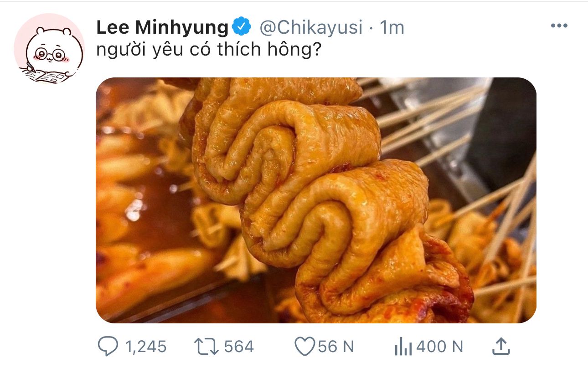
Task: Open the reply speech bubble icon
Action: pyautogui.click(x=108, y=347)
